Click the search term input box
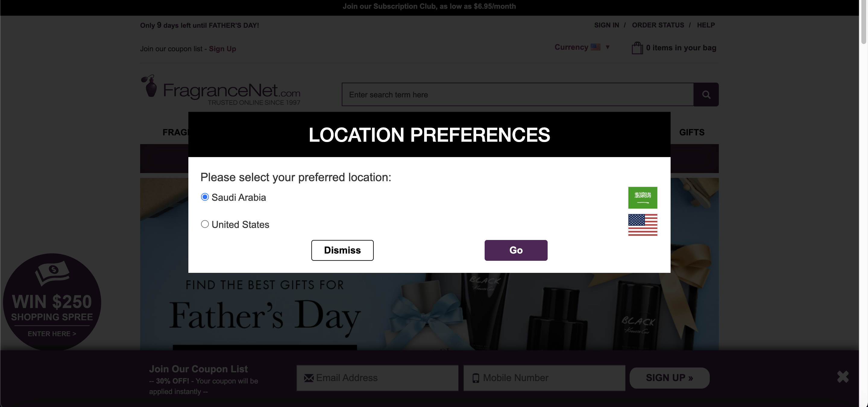This screenshot has width=868, height=407. [x=517, y=95]
